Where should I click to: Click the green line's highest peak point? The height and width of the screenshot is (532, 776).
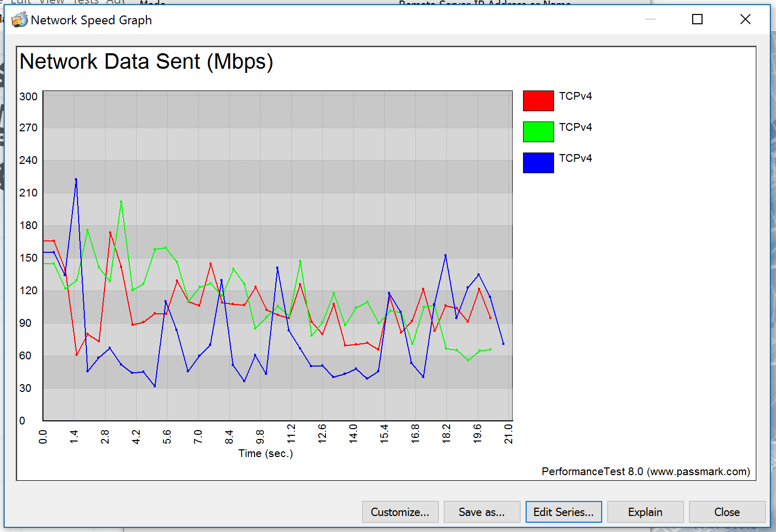coord(121,202)
